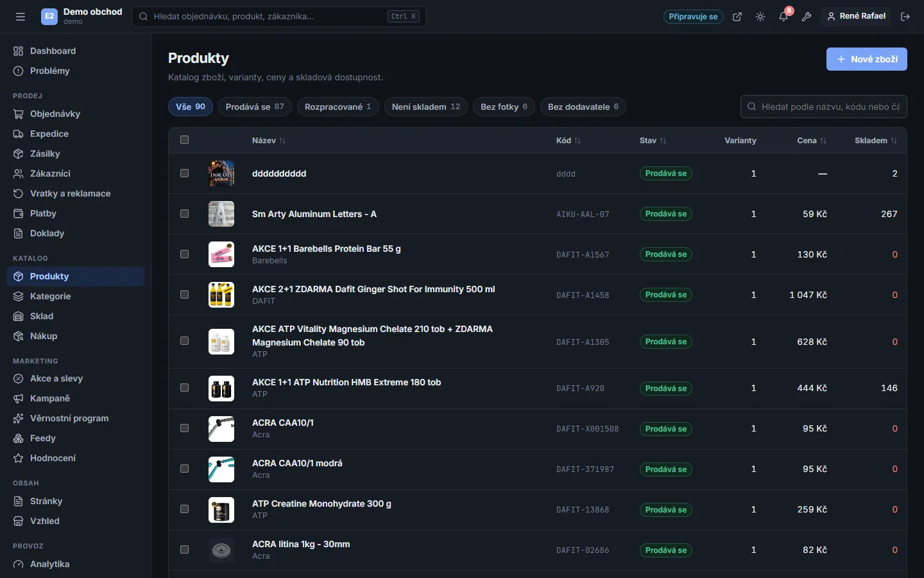This screenshot has height=578, width=924.
Task: Open storefront via external link icon
Action: (737, 17)
